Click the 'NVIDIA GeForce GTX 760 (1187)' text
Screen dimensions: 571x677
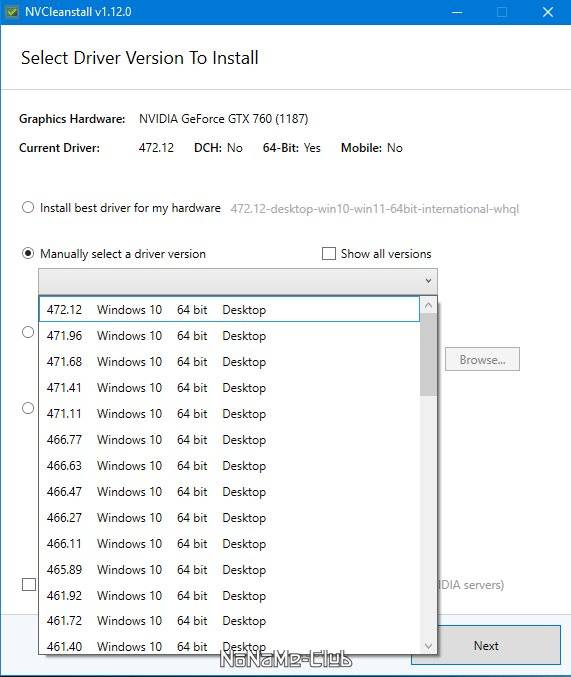click(x=223, y=119)
